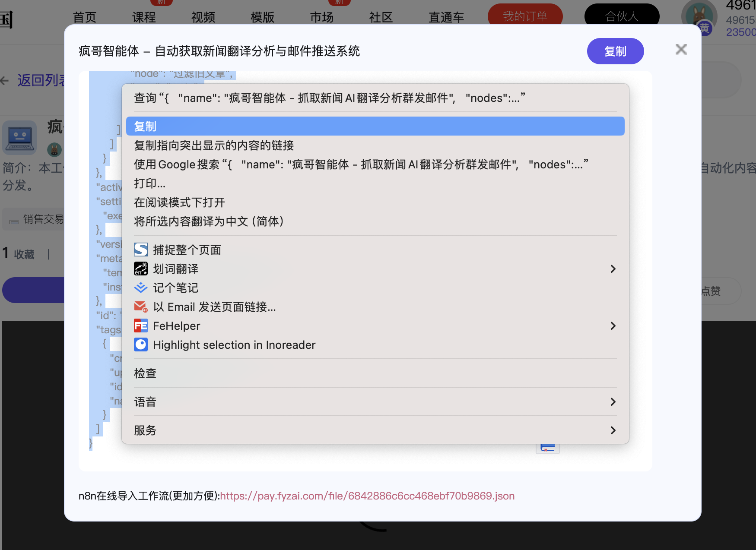This screenshot has width=756, height=550.
Task: Click the 收藏 count label
Action: [24, 254]
